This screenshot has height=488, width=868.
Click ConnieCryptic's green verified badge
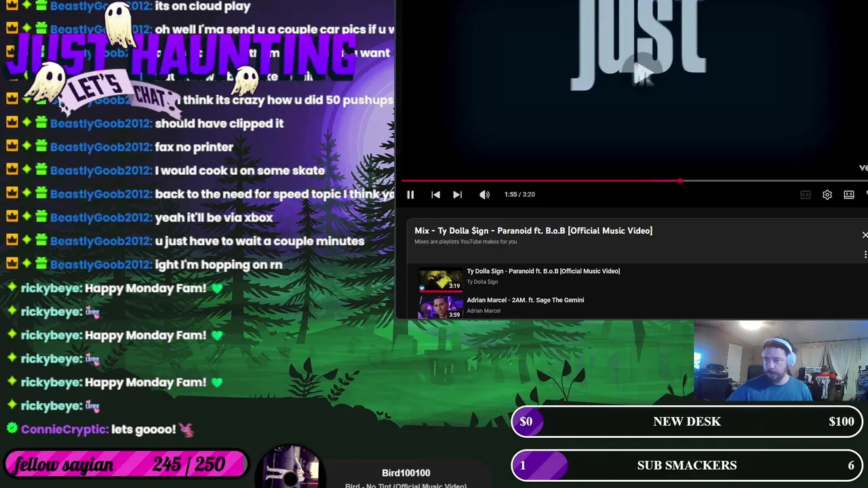tap(12, 428)
